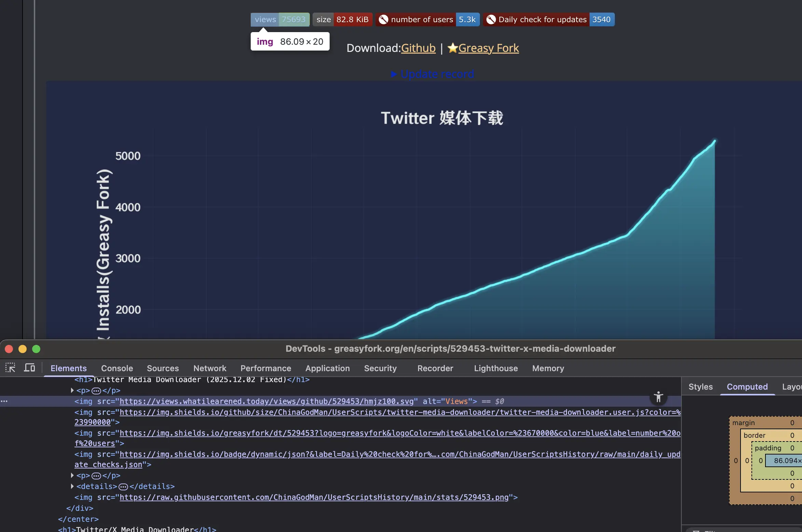Switch to the Styles pane tab

(x=700, y=387)
